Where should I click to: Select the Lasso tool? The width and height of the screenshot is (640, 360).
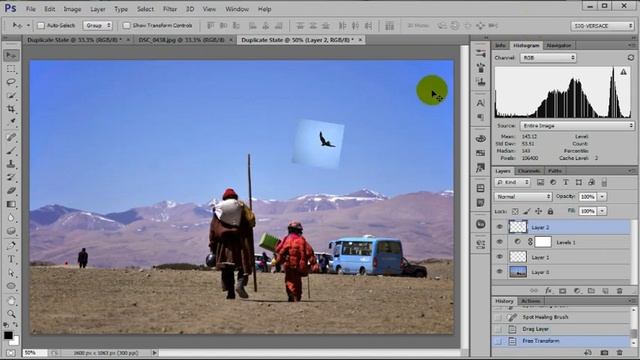click(x=11, y=82)
